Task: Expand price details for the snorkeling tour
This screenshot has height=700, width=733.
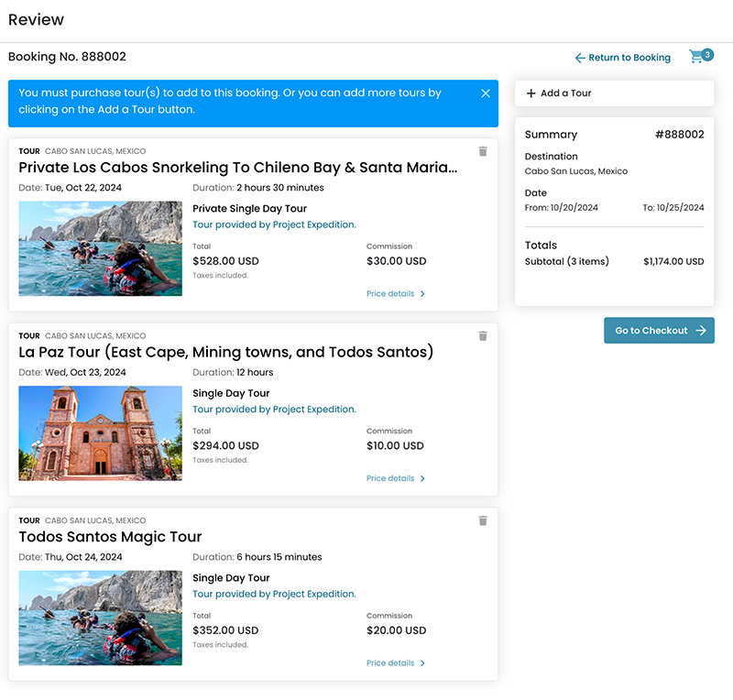Action: (x=396, y=294)
